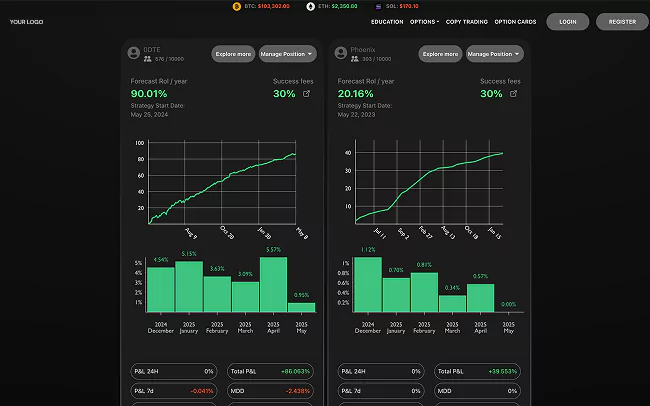Click the 0DTE followers count icon
The height and width of the screenshot is (406, 650).
(147, 58)
